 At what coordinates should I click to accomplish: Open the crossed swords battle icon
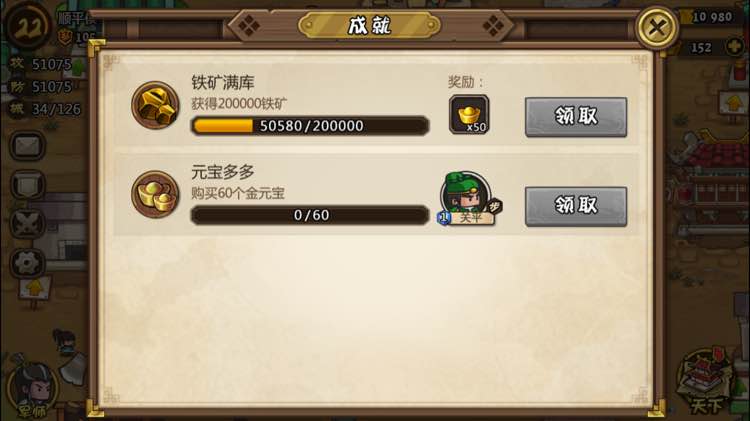(x=27, y=224)
